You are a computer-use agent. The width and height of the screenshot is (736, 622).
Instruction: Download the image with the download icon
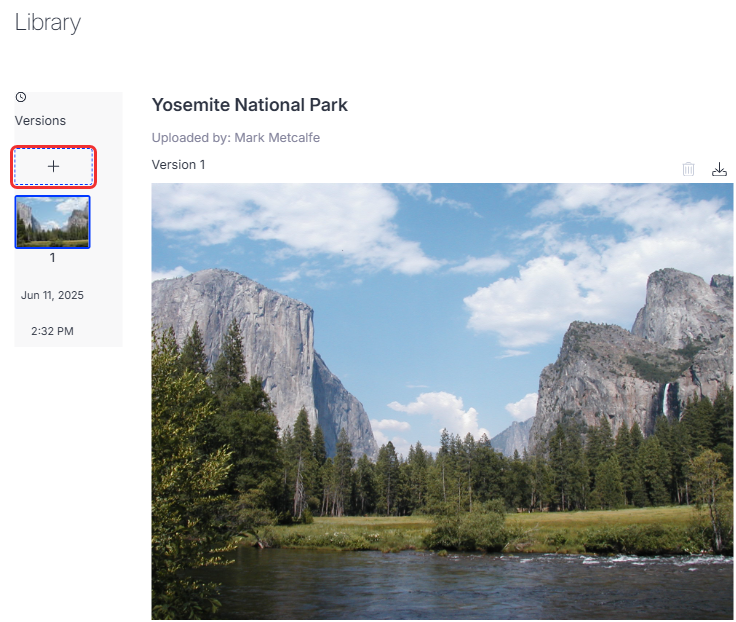(x=719, y=169)
